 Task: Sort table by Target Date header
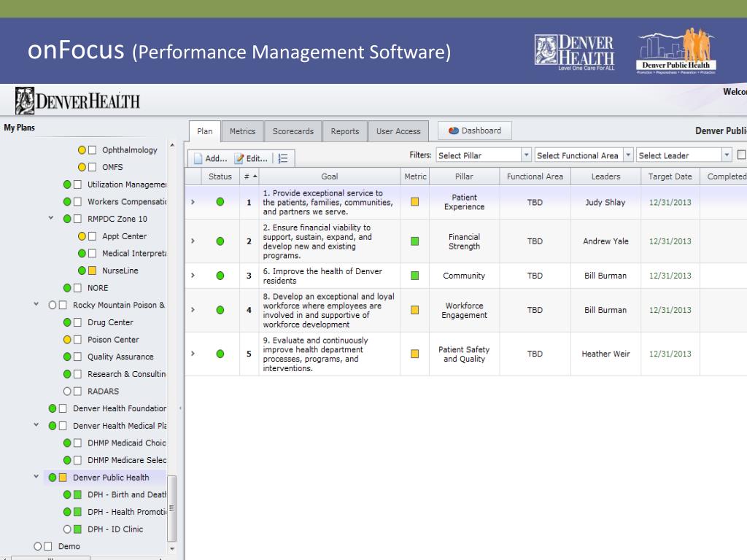coord(670,176)
